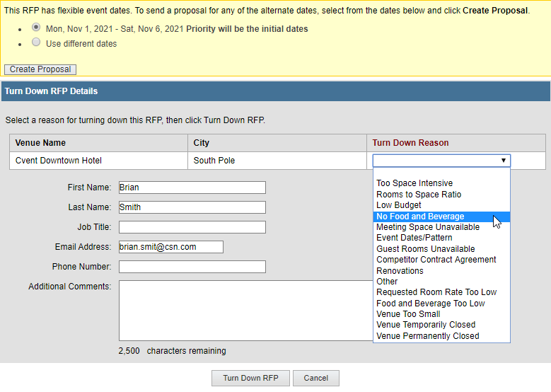551x392 pixels.
Task: Click the empty Job Title field
Action: (192, 227)
